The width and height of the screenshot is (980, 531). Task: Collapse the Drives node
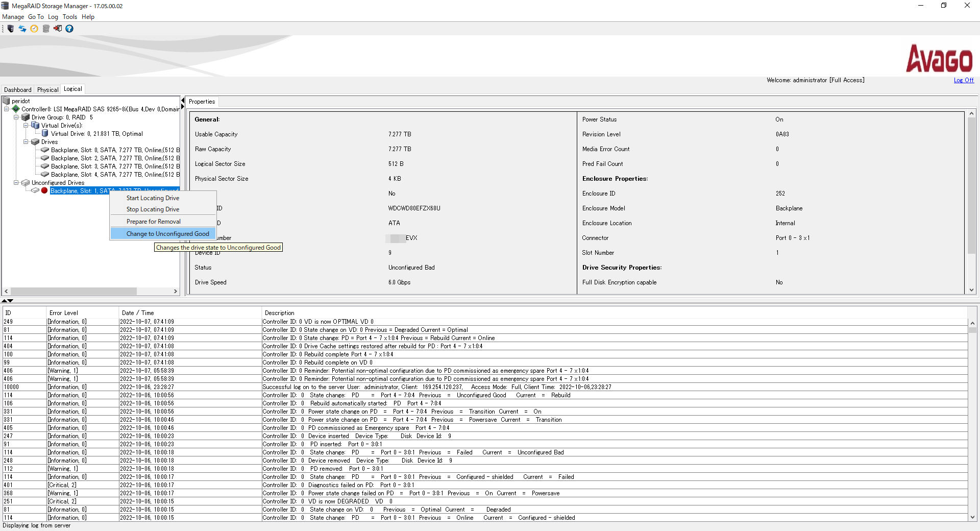tap(26, 141)
